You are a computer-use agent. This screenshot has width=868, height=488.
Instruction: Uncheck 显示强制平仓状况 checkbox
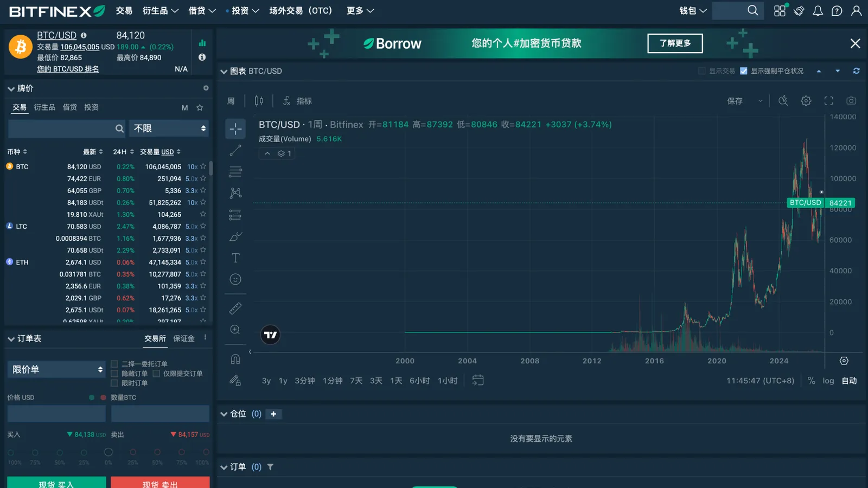(744, 71)
